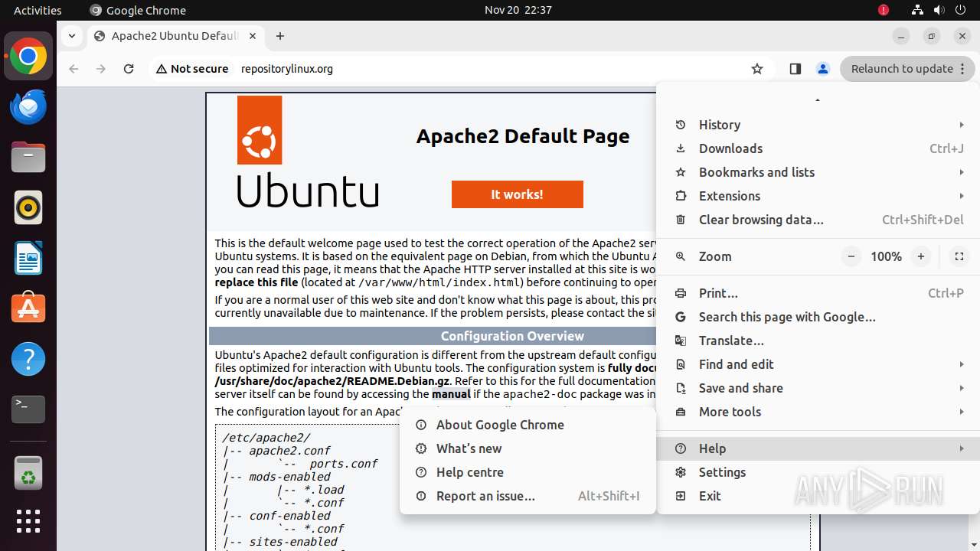Expand the Extensions submenu
This screenshot has width=980, height=551.
pyautogui.click(x=818, y=196)
